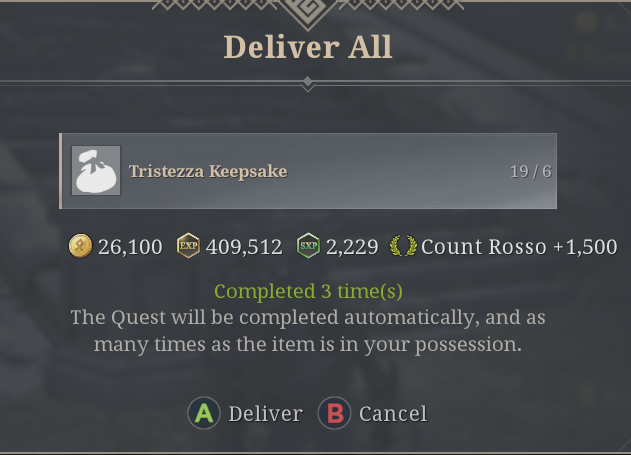Viewport: 631px width, 455px height.
Task: Click the 409,512 experience value
Action: coord(244,246)
